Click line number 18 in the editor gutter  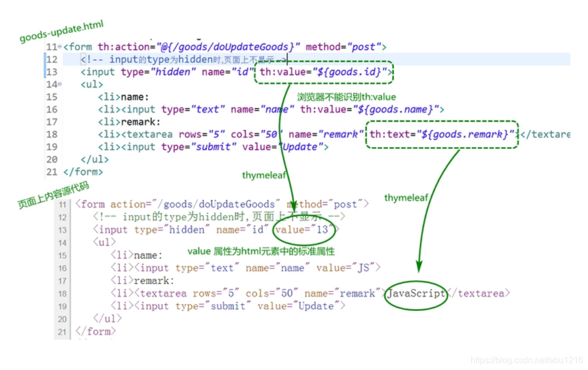(x=52, y=134)
